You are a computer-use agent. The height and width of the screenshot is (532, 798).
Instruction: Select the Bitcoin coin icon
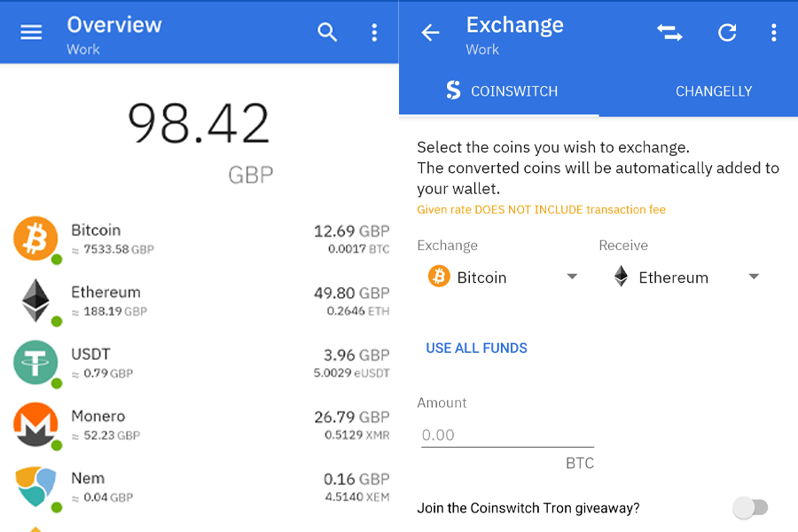pos(36,239)
